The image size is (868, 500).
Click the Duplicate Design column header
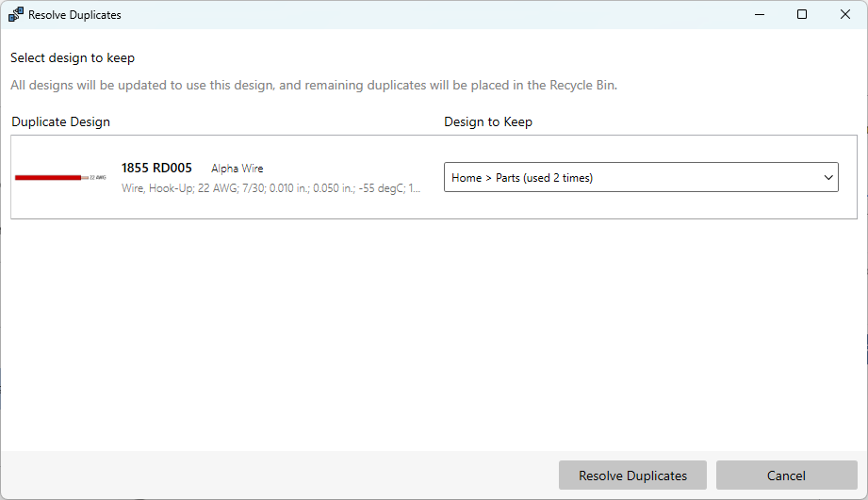[x=61, y=121]
